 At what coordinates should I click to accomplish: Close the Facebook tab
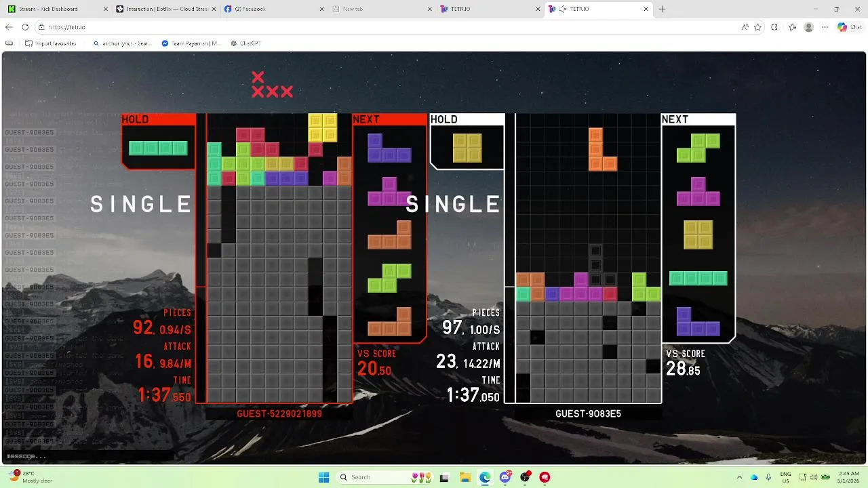321,9
